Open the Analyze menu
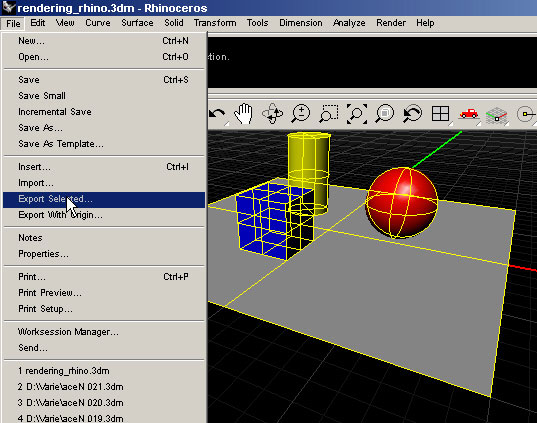The image size is (537, 423). (349, 23)
